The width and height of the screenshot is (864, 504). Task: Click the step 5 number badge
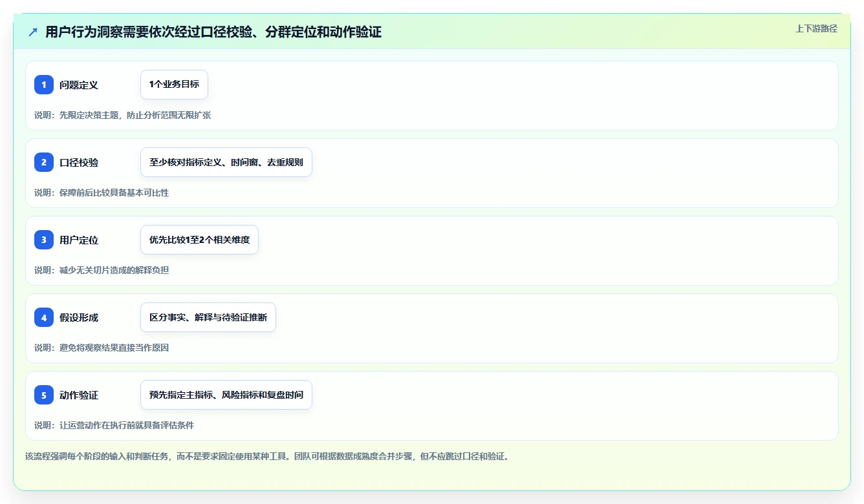[44, 395]
